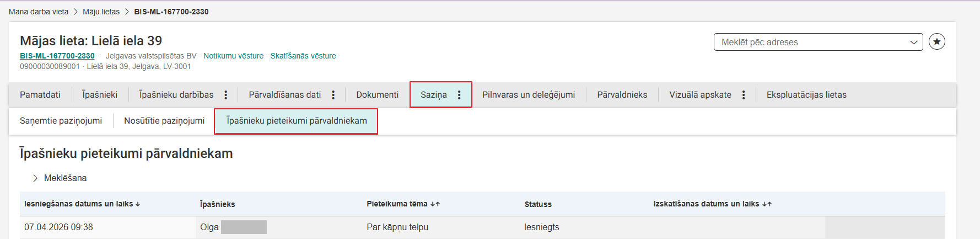The image size is (980, 239).
Task: Open the Īpašnieki tab
Action: tap(100, 95)
